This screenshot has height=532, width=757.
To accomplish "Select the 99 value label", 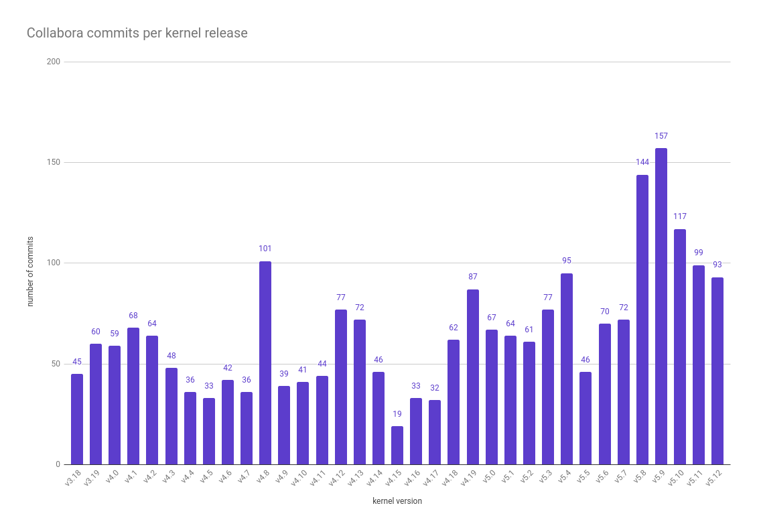I will click(699, 253).
